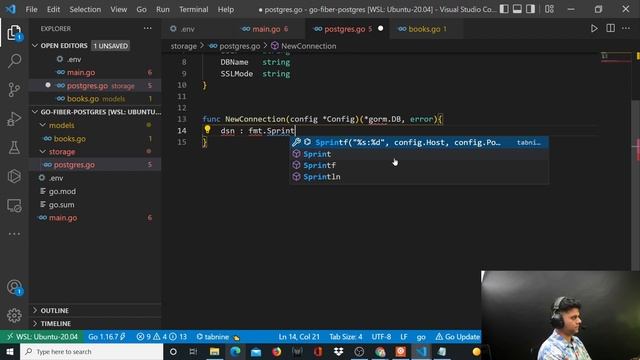Click the WSL Ubuntu-20.04 remote indicator
The width and height of the screenshot is (640, 360).
click(x=42, y=337)
